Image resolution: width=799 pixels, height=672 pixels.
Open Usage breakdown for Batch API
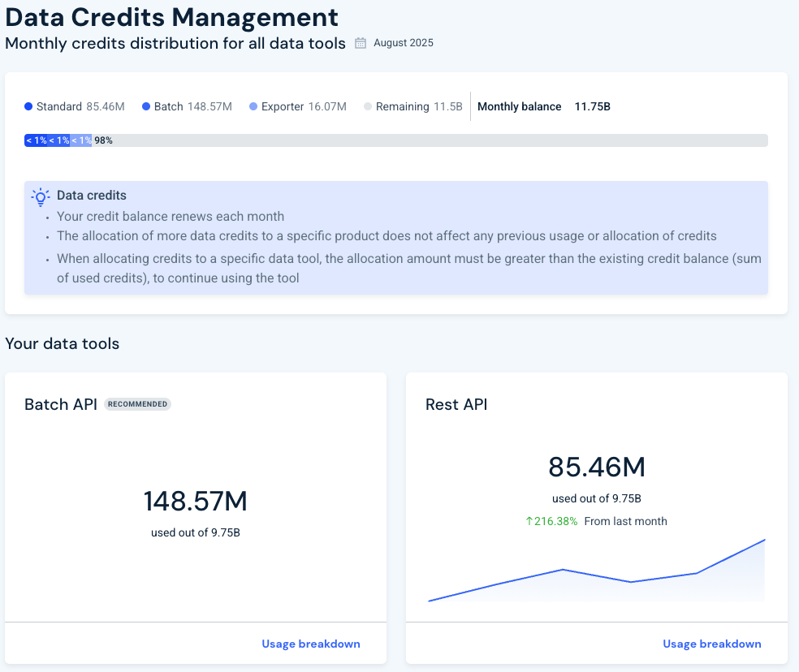point(311,644)
